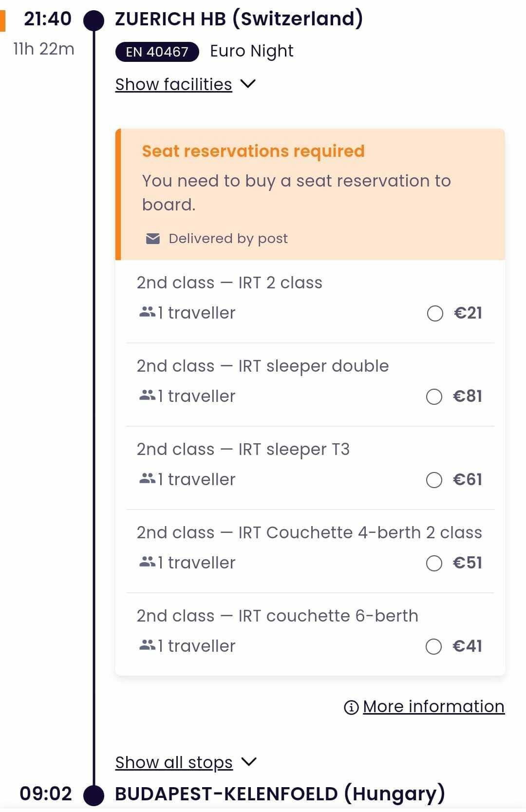Viewport: 526px width, 812px height.
Task: Click the info icon beside More information
Action: click(x=351, y=707)
